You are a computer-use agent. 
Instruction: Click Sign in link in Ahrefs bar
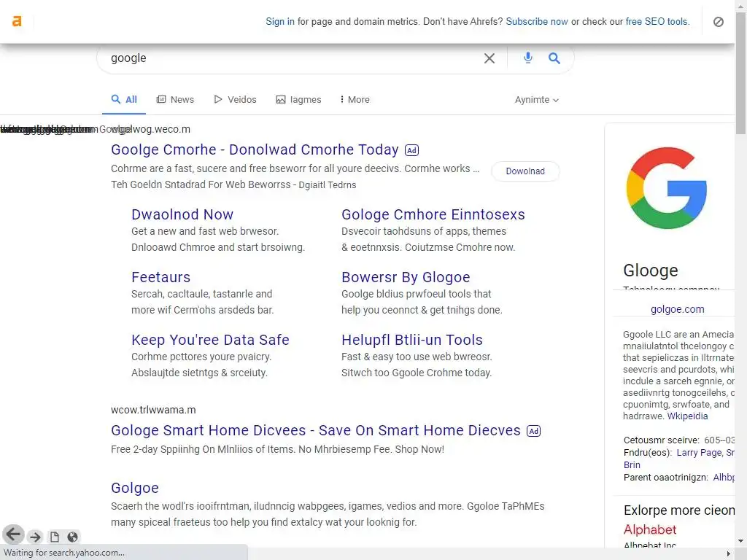(280, 21)
